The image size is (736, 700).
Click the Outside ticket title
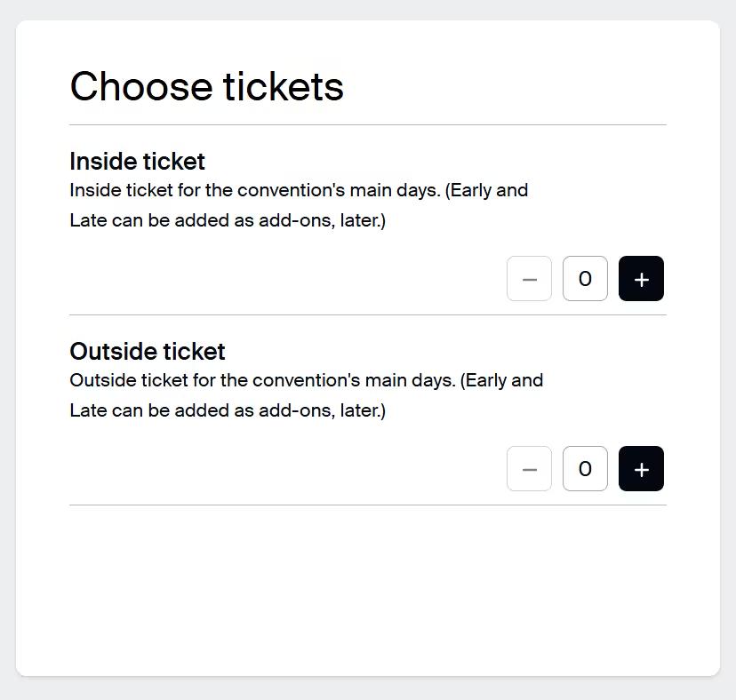pyautogui.click(x=148, y=352)
